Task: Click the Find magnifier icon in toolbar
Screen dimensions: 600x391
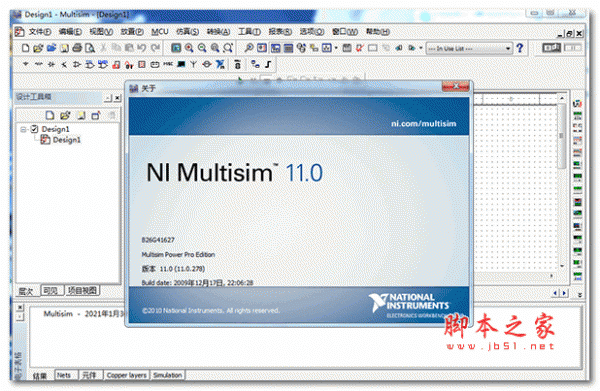Action: (x=248, y=48)
